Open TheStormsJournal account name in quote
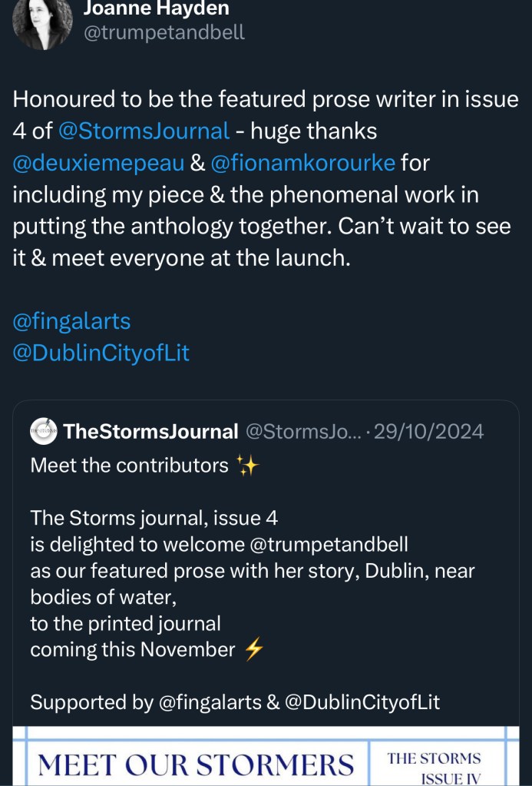Viewport: 532px width, 786px height. [x=151, y=431]
